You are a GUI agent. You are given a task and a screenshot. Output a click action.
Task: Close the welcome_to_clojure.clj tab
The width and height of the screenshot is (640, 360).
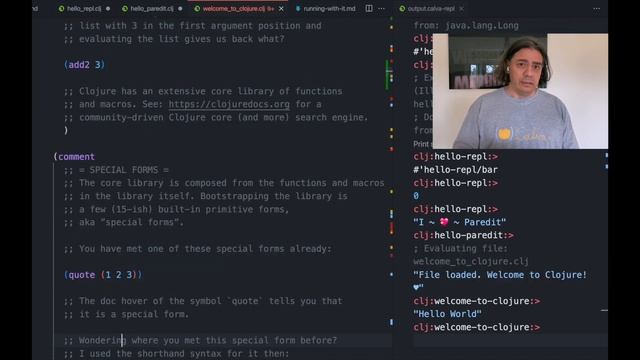click(x=281, y=9)
